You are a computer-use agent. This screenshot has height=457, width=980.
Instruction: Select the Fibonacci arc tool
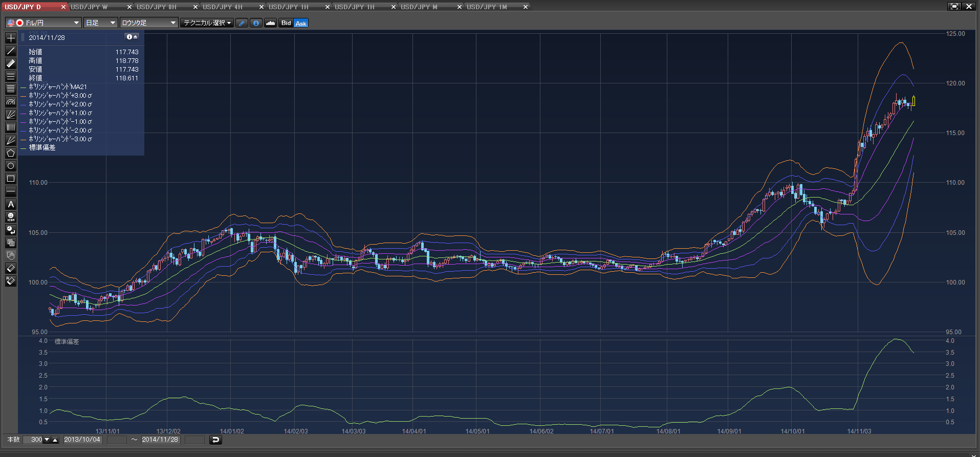coord(11,102)
